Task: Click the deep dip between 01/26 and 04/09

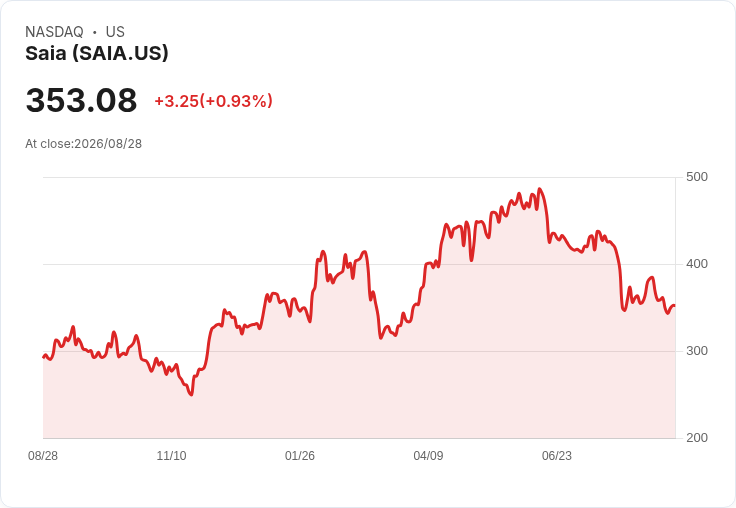Action: tap(381, 338)
